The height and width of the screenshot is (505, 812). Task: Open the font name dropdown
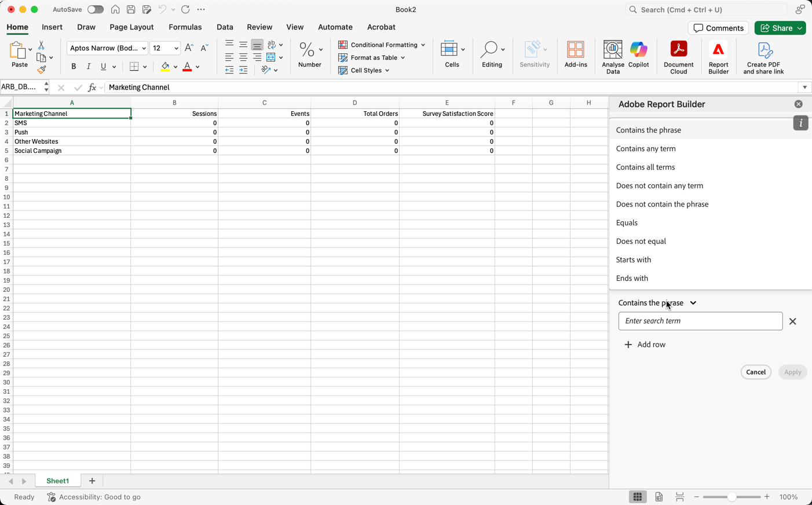[144, 48]
